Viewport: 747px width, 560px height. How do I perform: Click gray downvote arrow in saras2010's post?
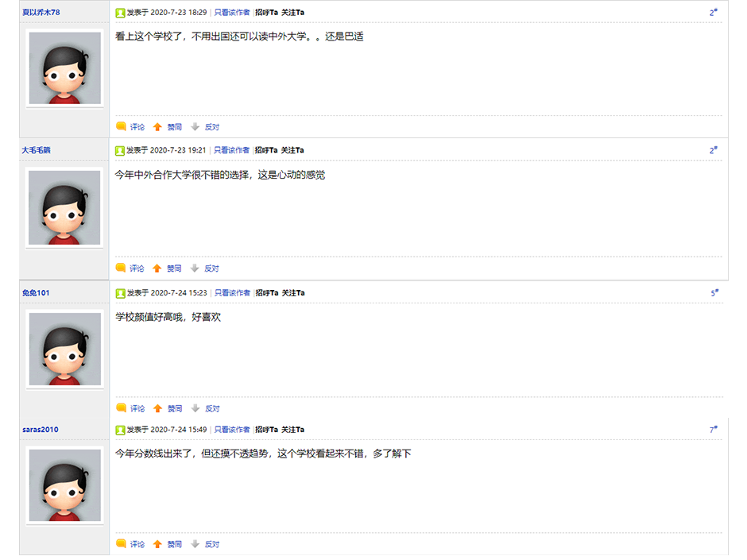click(x=195, y=544)
